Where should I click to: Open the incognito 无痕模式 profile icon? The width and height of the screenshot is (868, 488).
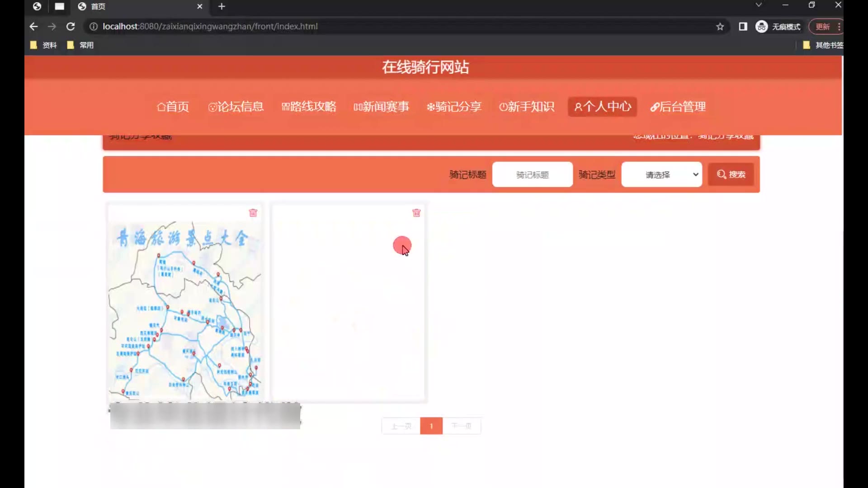[x=762, y=27]
